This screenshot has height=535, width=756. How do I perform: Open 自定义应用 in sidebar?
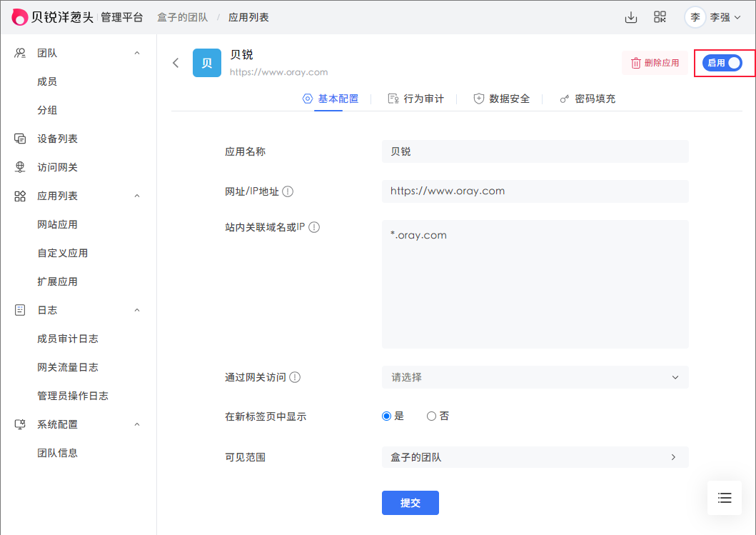63,254
